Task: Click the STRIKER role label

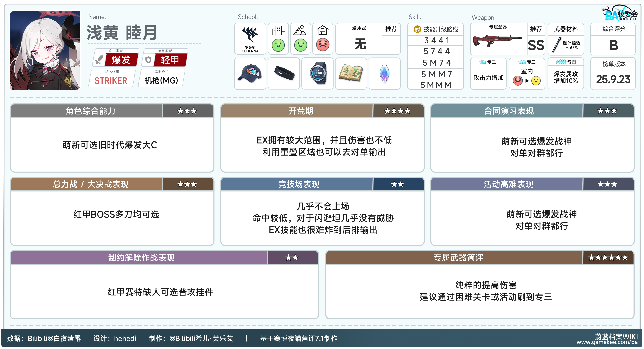Action: (111, 81)
